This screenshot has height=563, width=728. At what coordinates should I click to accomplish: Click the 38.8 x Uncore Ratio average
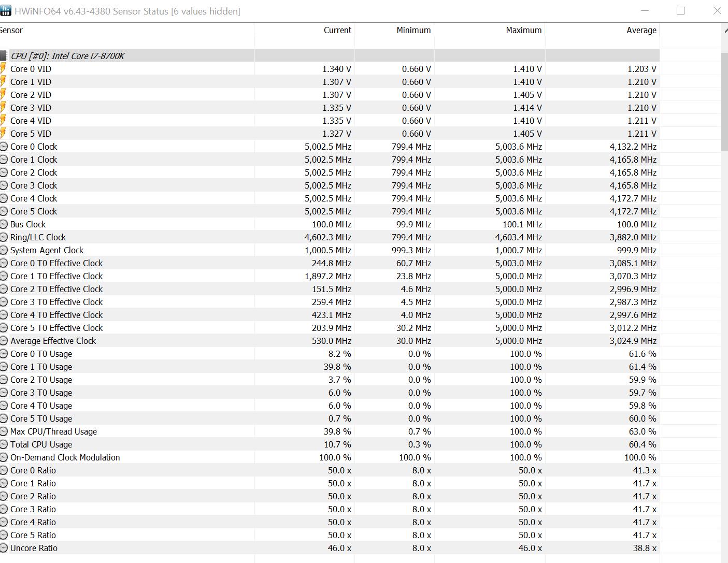coord(645,548)
